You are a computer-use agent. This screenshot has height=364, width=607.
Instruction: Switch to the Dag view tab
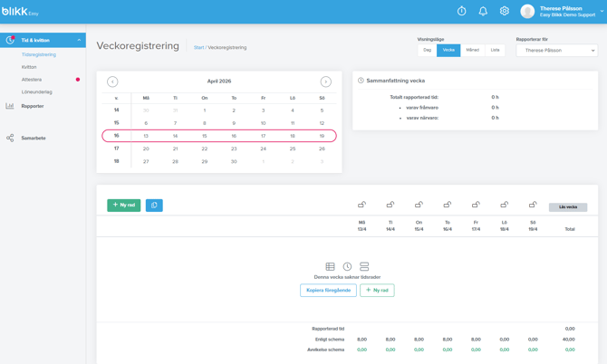point(427,51)
